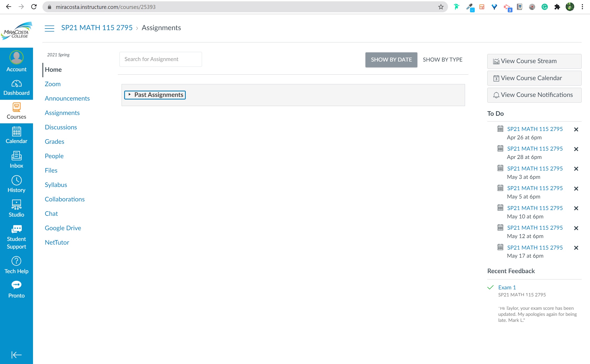Click the Search for Assignment field

[160, 59]
